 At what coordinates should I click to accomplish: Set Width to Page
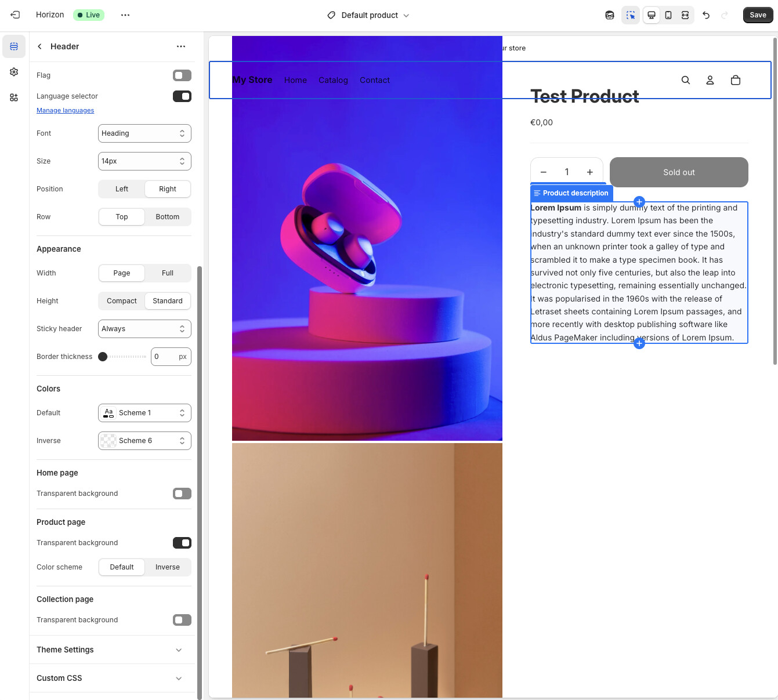coord(122,273)
